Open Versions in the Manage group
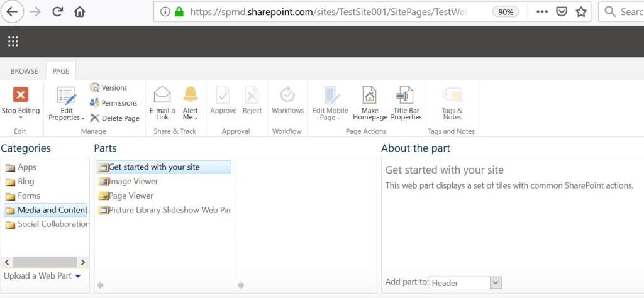644x298 pixels. tap(109, 87)
